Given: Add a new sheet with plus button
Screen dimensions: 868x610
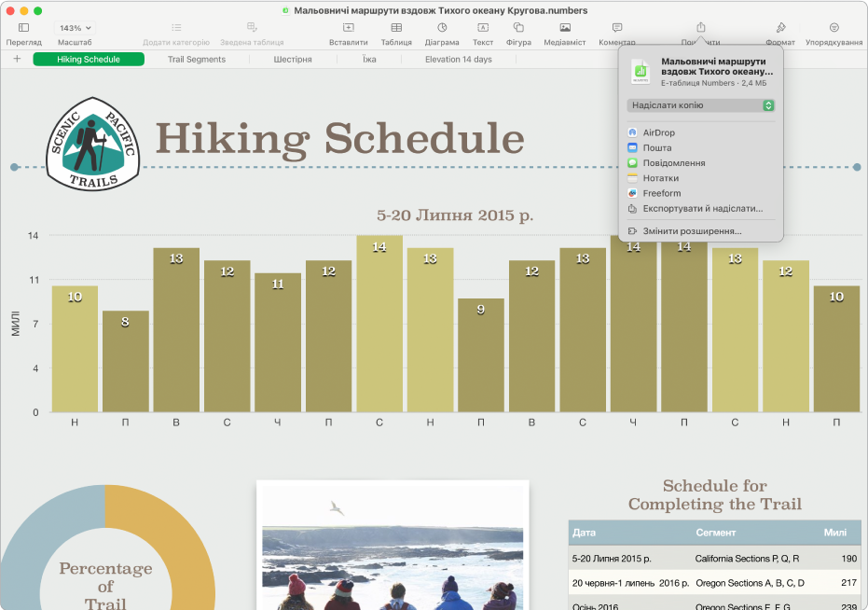Looking at the screenshot, I should (17, 59).
